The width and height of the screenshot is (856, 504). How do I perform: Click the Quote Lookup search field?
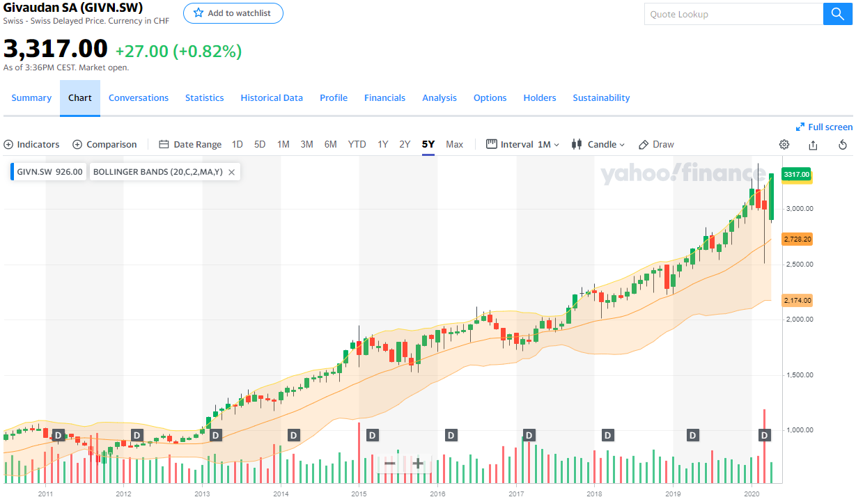[x=733, y=14]
